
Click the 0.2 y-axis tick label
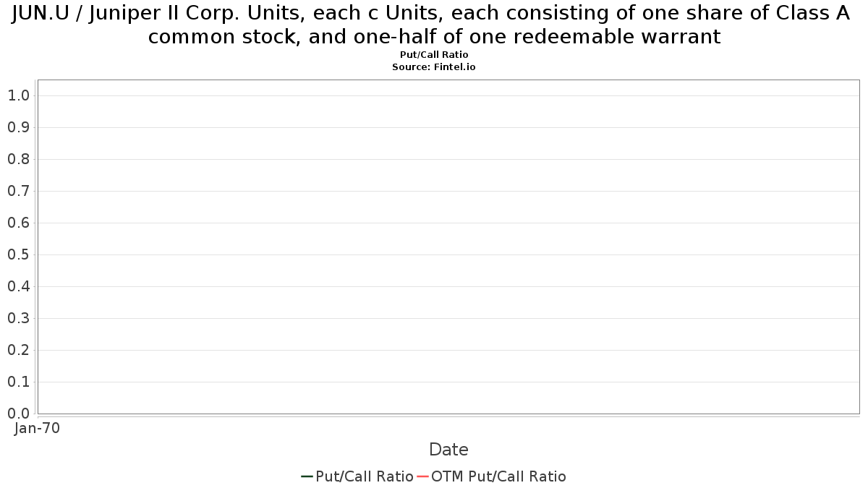(x=18, y=350)
